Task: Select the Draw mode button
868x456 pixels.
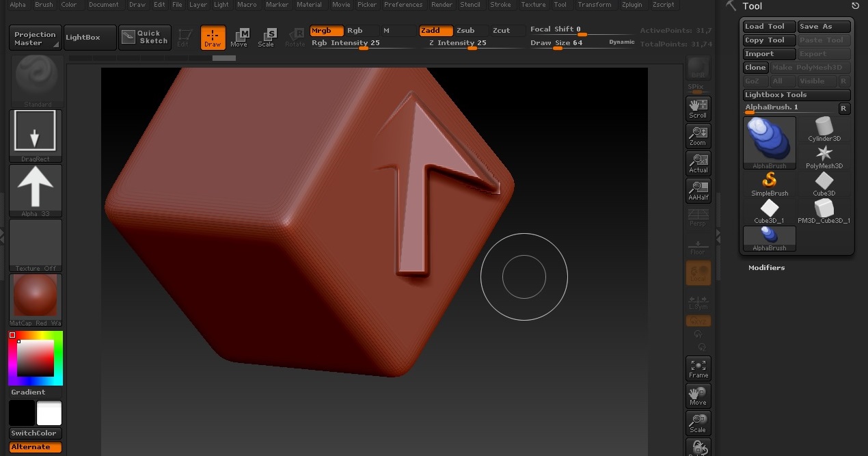Action: 213,38
